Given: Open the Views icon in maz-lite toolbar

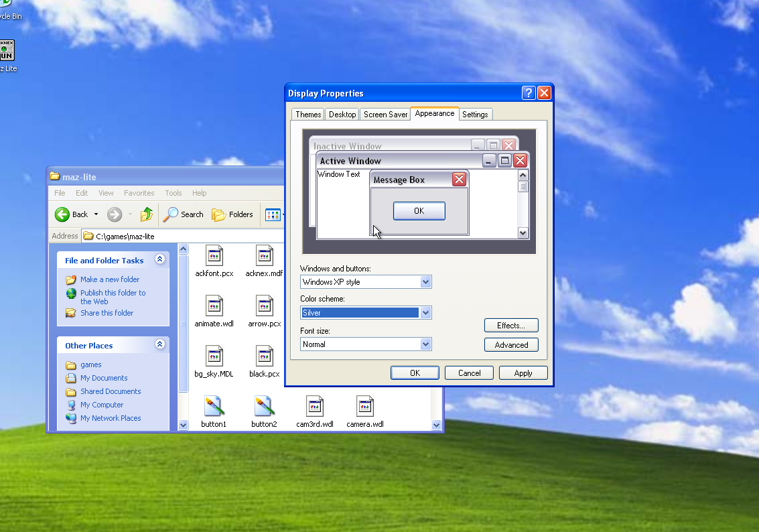Looking at the screenshot, I should point(273,214).
